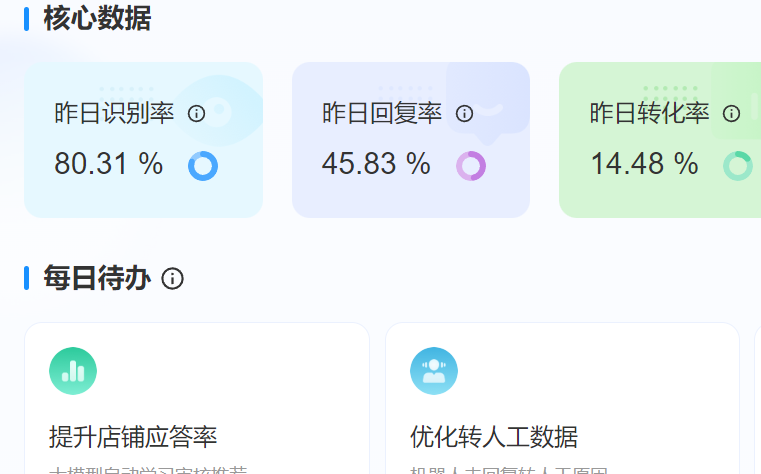This screenshot has height=474, width=761.
Task: Click the 核心数据 section heading
Action: click(97, 18)
